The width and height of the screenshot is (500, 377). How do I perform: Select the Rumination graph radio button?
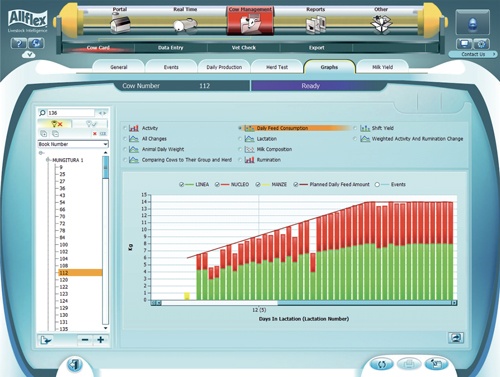[x=240, y=160]
